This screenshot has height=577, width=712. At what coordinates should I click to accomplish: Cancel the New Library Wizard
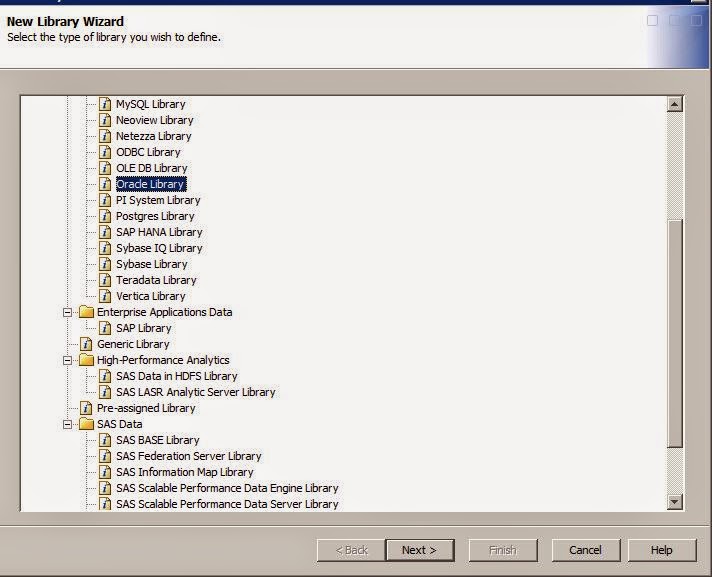[586, 550]
